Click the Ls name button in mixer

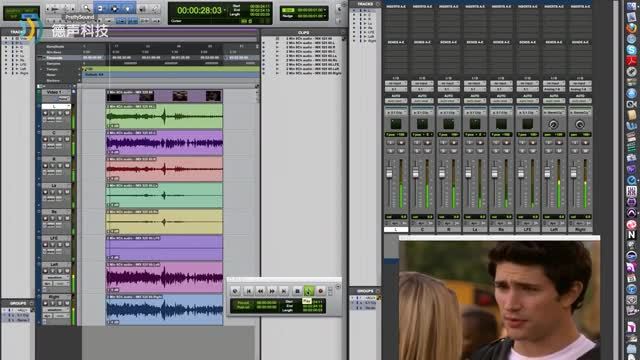click(x=475, y=230)
